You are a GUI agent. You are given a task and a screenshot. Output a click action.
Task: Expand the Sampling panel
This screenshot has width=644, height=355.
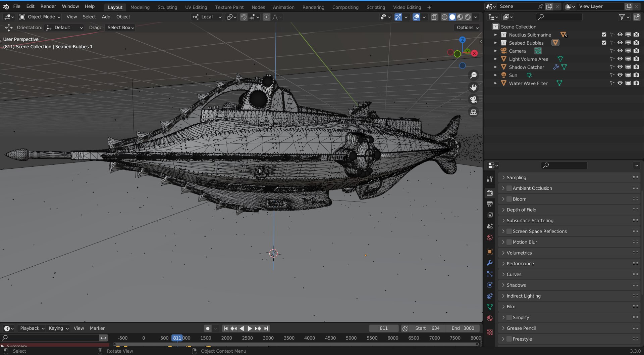point(569,177)
